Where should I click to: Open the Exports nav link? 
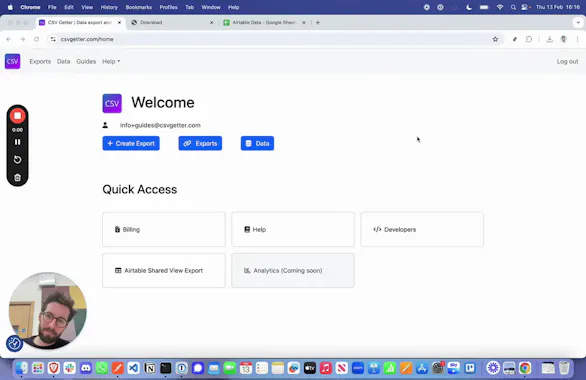(40, 61)
